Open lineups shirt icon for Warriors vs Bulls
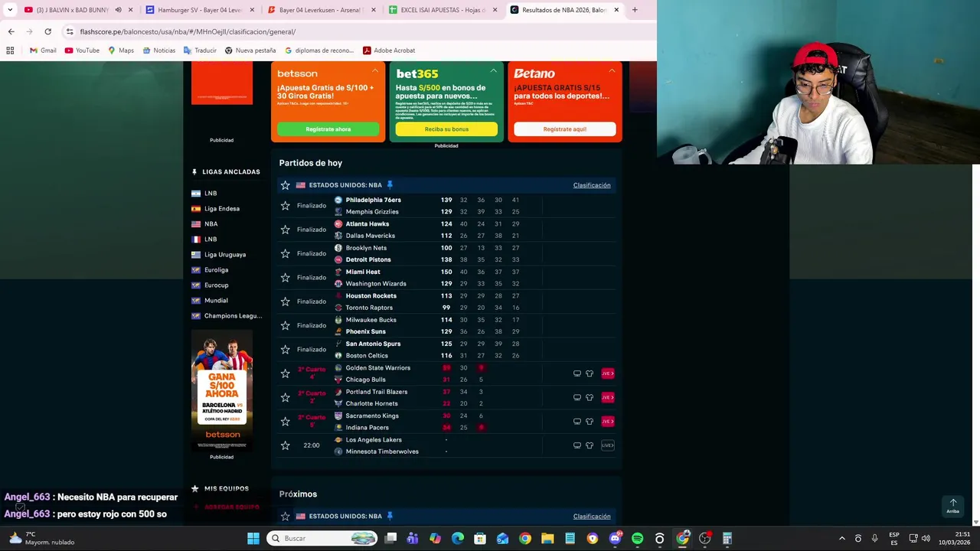Screen dimensions: 980x551 click(590, 373)
